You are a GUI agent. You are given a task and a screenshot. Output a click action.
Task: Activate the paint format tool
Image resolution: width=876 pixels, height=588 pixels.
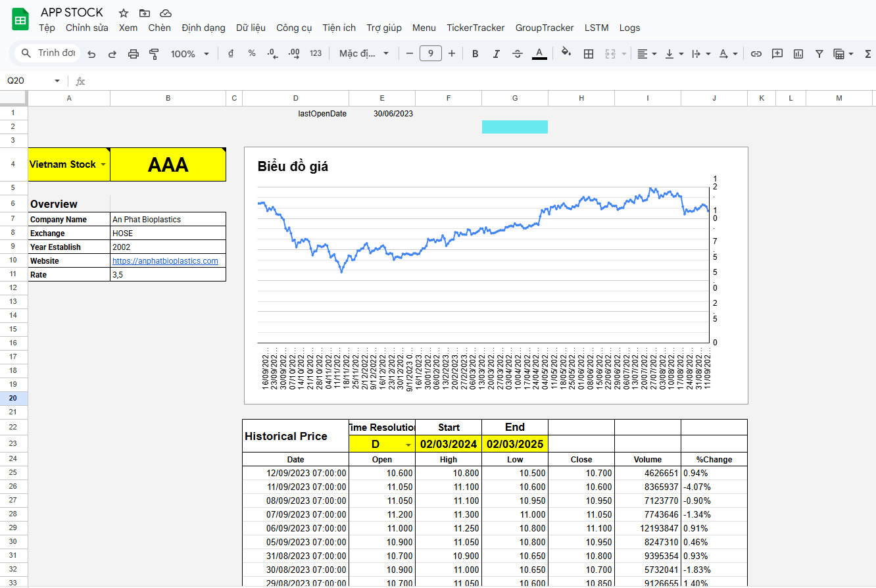[x=155, y=54]
